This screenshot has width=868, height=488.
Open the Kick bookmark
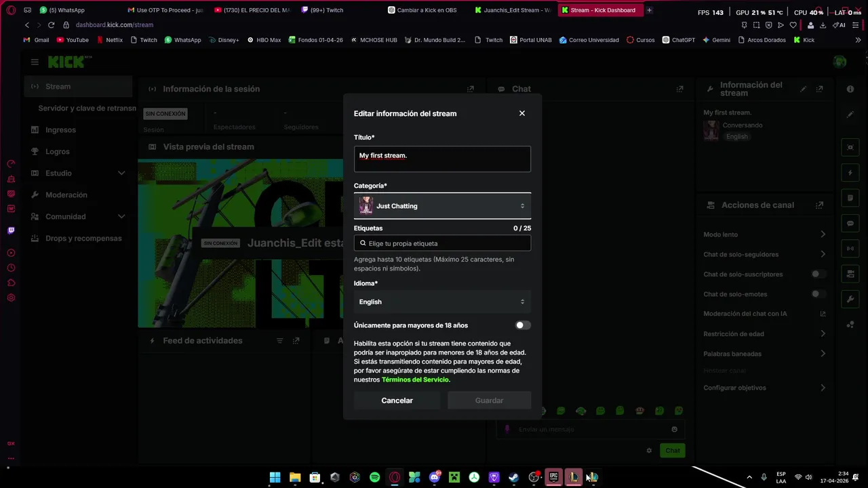coord(803,40)
